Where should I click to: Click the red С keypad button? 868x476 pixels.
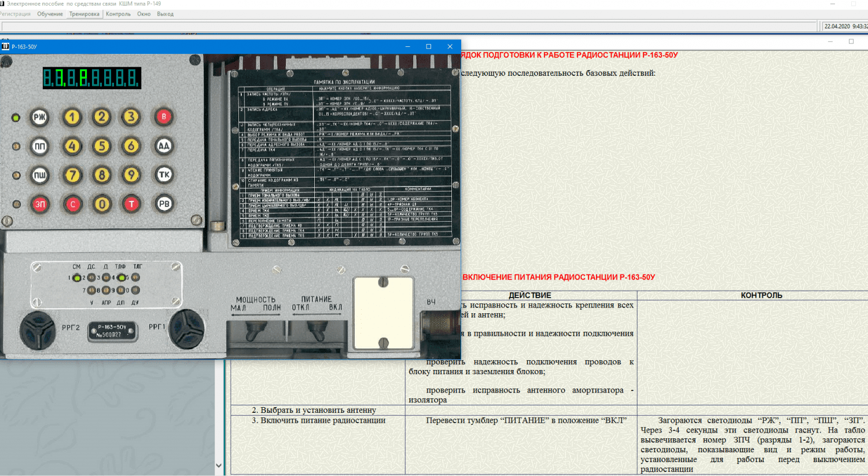tap(72, 204)
